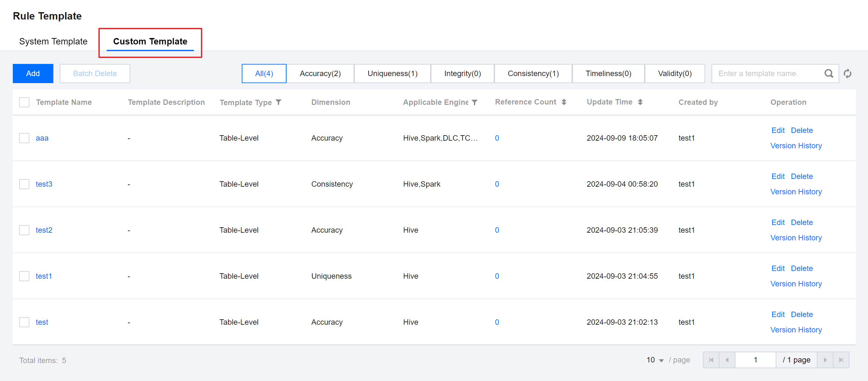Sort by Update Time arrows
Screen dimensions: 868x381
pyautogui.click(x=640, y=102)
